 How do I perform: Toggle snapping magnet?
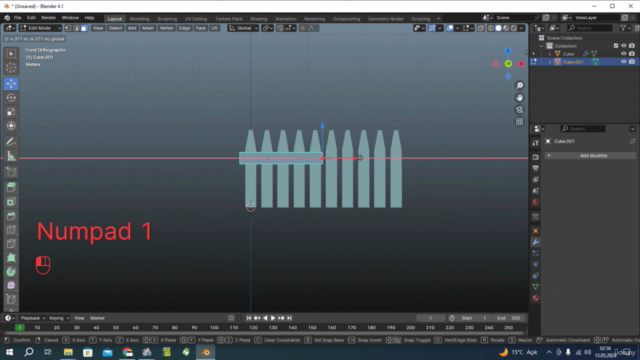tap(280, 28)
